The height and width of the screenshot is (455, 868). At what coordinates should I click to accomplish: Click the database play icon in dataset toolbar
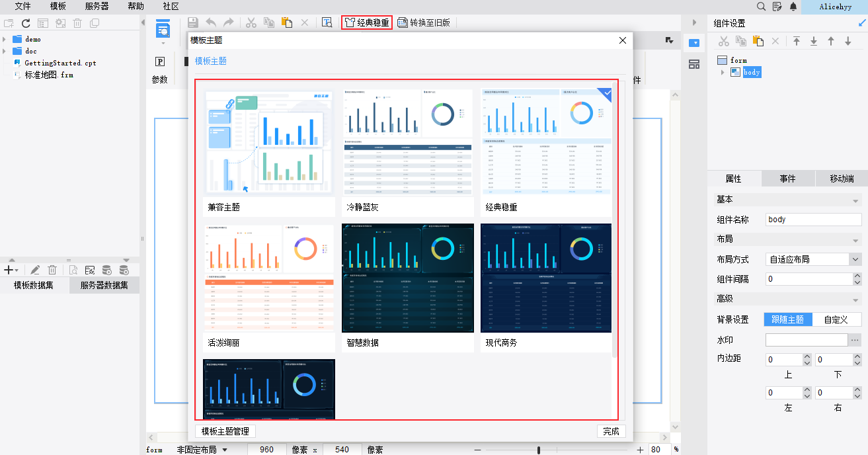[106, 270]
